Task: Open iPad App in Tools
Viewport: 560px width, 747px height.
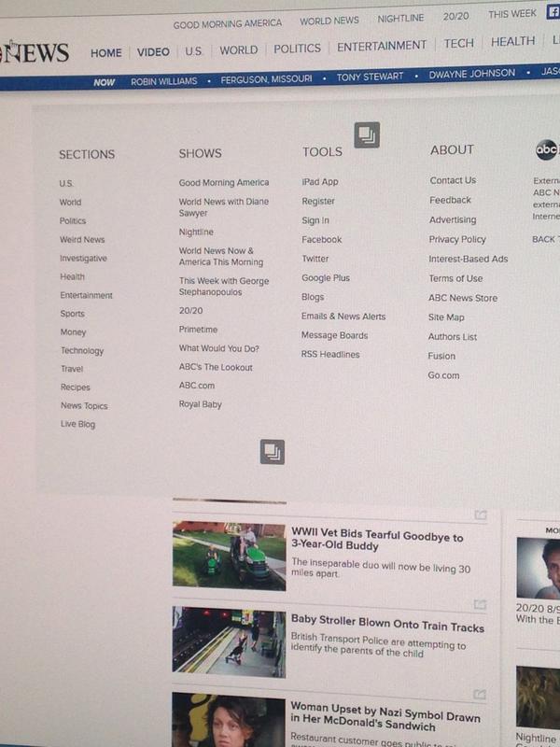Action: 320,182
